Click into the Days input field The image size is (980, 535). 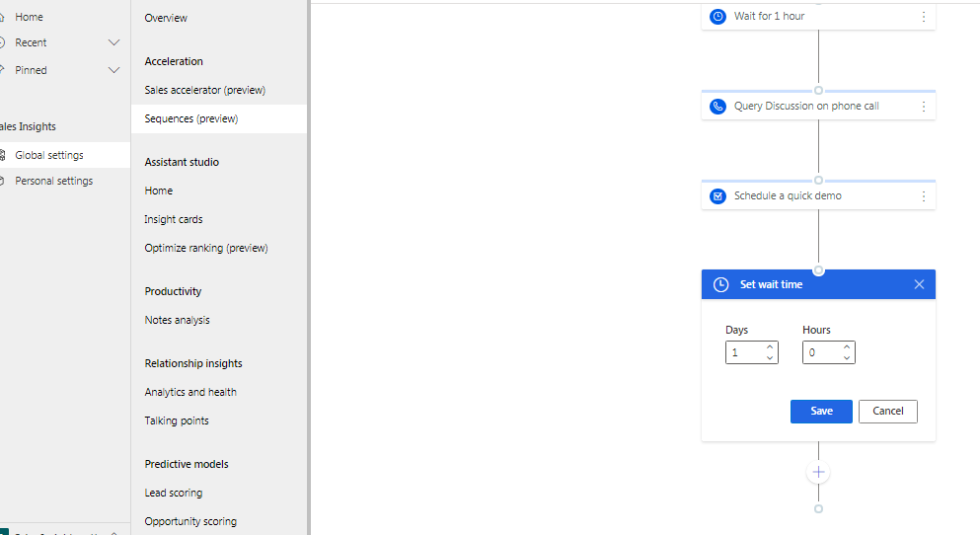tap(746, 352)
